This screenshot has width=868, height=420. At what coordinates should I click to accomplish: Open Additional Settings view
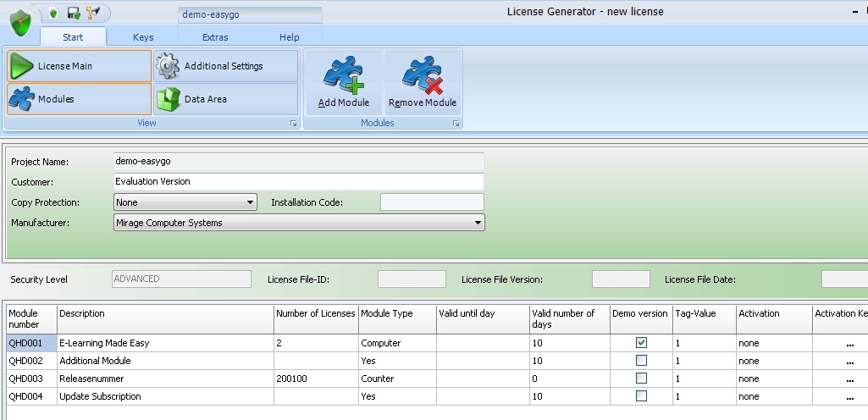226,66
